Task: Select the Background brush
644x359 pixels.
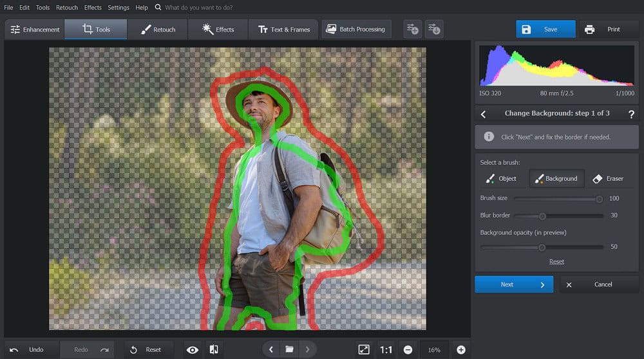Action: pos(556,178)
